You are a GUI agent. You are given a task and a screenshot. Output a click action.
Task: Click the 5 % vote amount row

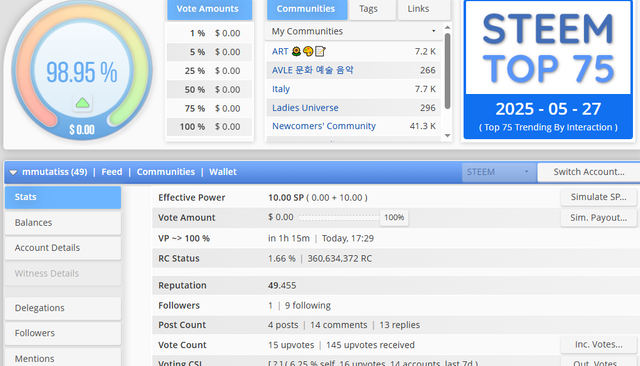[x=209, y=52]
